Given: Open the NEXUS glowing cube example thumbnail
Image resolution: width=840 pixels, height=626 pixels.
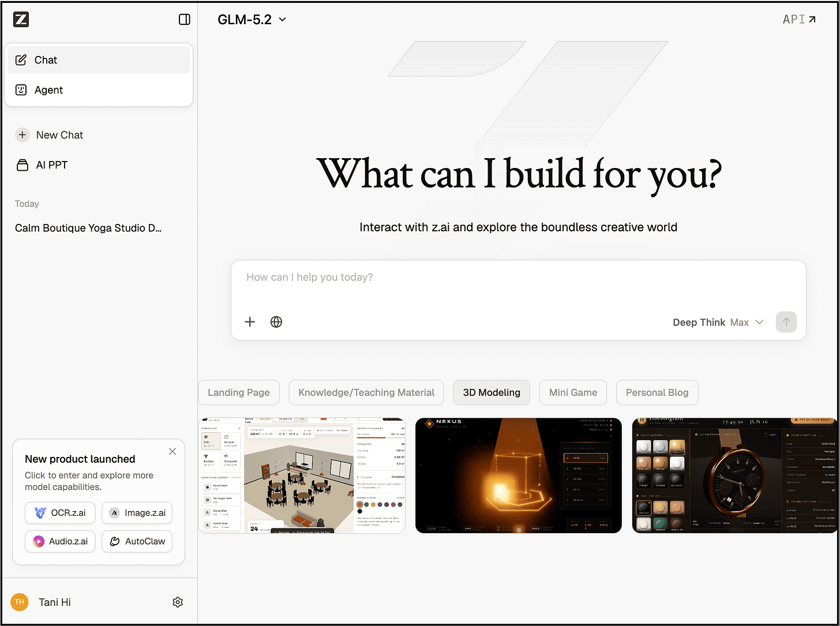Looking at the screenshot, I should 519,475.
